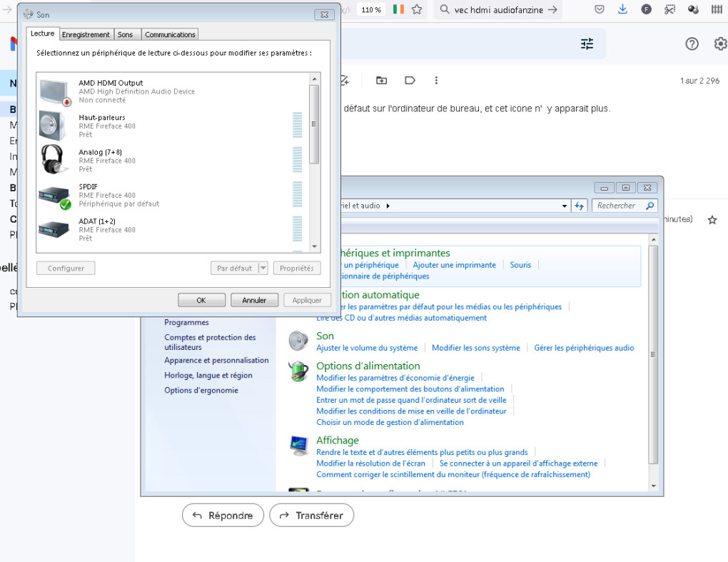Open the browser downloads arrow icon
The height and width of the screenshot is (562, 728).
[622, 9]
